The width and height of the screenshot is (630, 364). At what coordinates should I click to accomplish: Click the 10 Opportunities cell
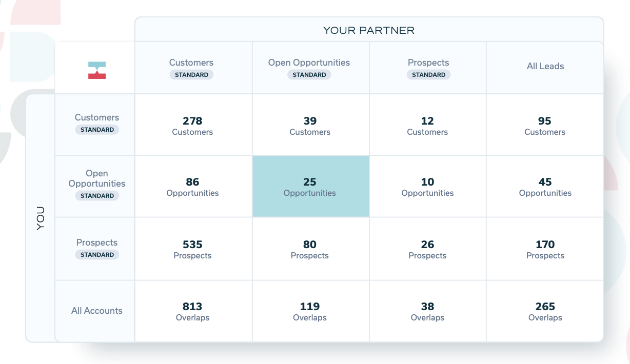point(427,187)
